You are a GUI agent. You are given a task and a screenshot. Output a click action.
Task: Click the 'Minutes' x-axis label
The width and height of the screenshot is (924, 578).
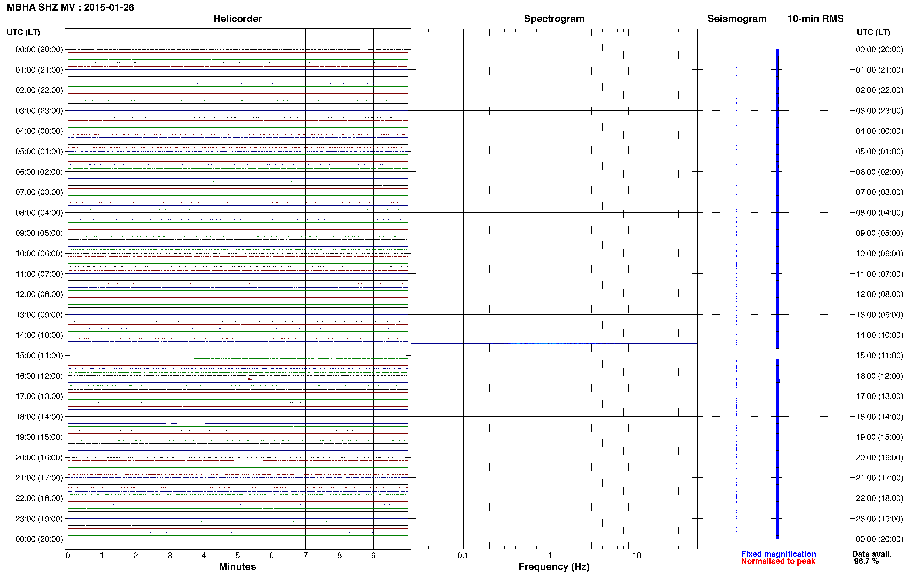point(238,566)
